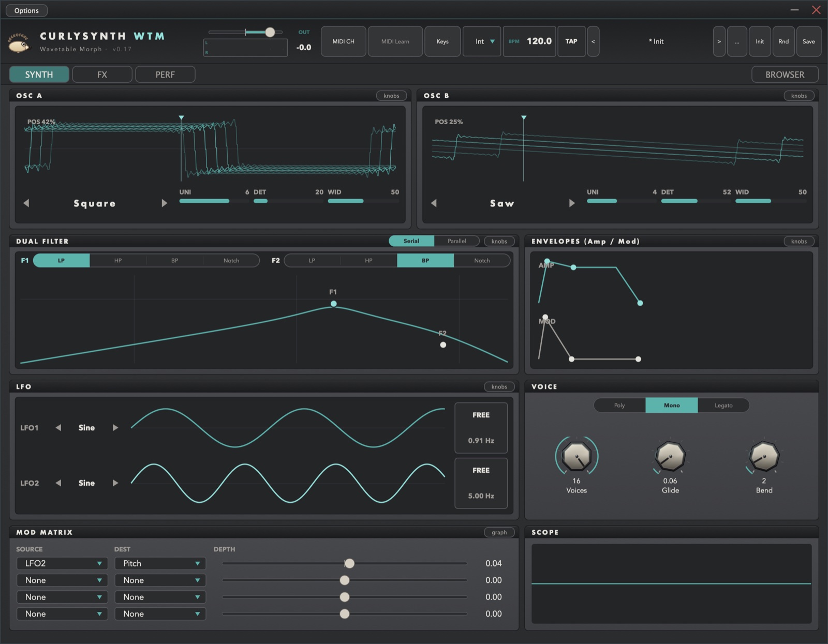This screenshot has height=644, width=828.
Task: Switch to the PERF tab
Action: pyautogui.click(x=165, y=74)
